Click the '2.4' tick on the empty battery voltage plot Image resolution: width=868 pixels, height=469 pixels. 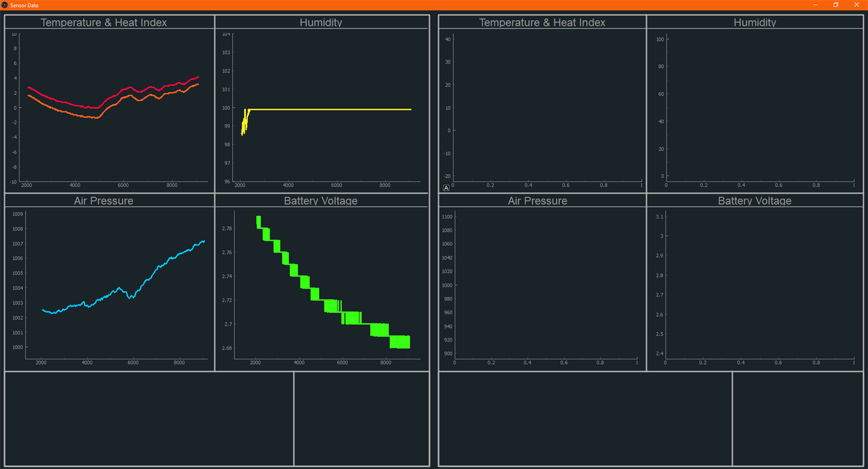[659, 353]
